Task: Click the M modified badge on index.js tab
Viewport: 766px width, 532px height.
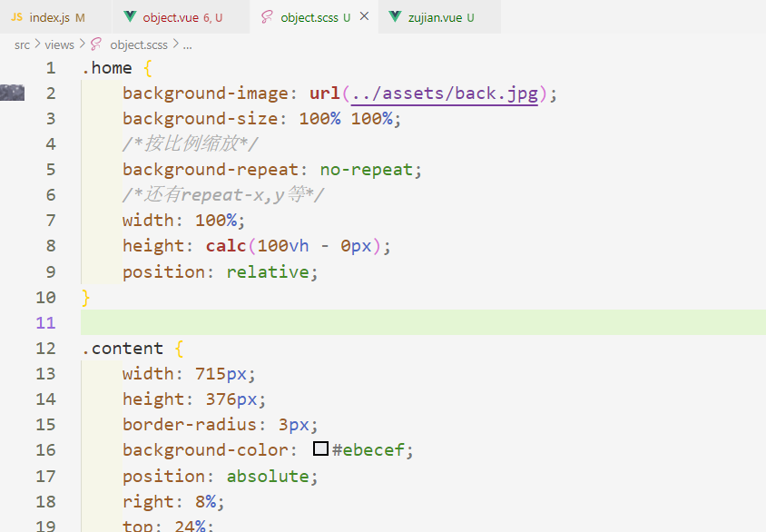Action: pos(82,15)
